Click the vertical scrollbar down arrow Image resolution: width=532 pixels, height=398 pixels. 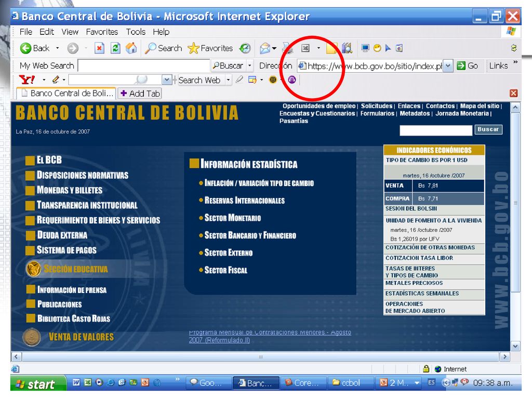pos(515,347)
